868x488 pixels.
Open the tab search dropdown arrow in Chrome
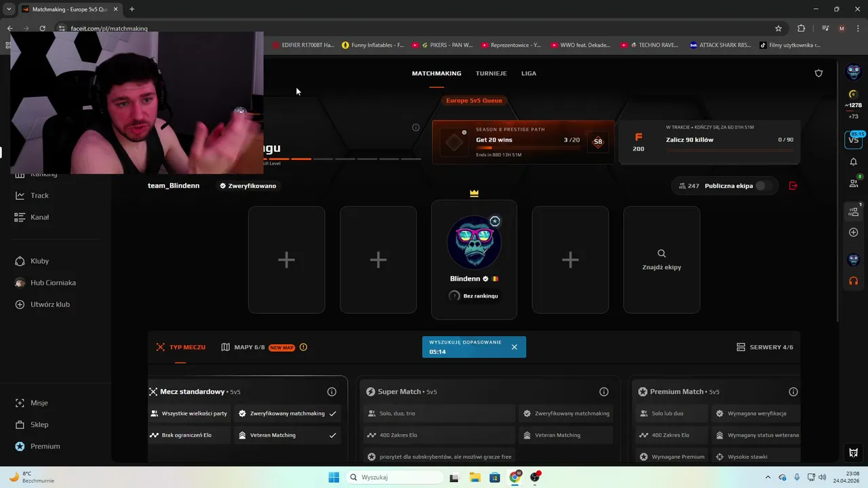tap(9, 9)
